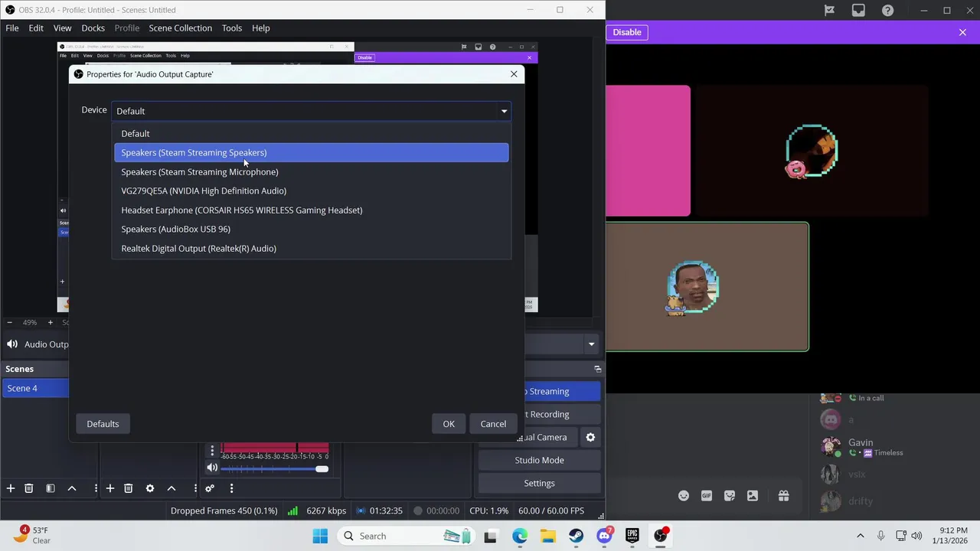Click the Discord flag checkmark icon
980x551 pixels.
point(829,10)
